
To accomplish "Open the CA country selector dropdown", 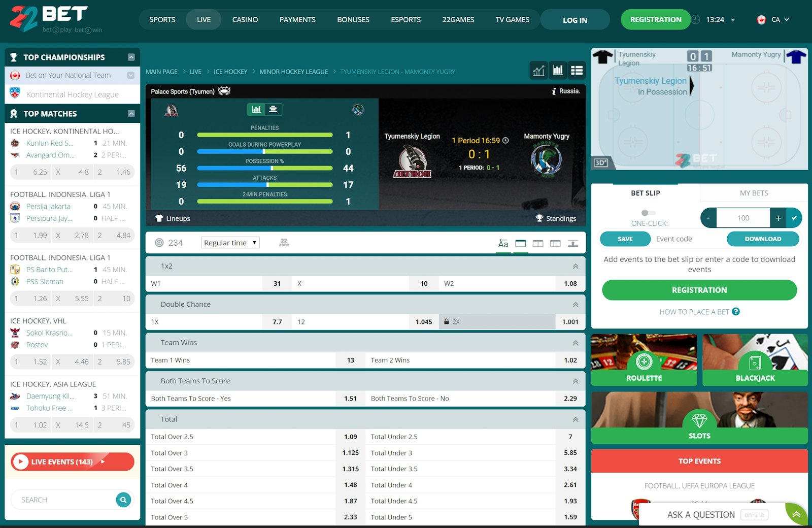I will point(776,19).
